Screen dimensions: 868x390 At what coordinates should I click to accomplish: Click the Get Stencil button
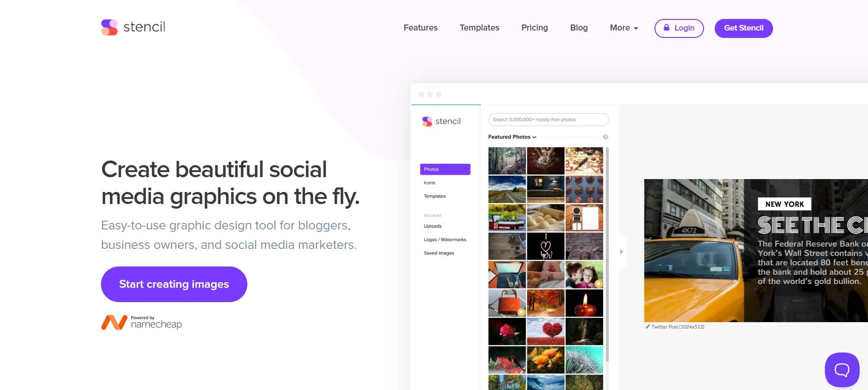743,28
